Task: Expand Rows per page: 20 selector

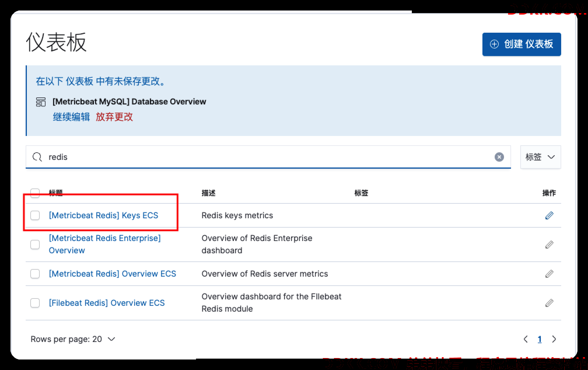Action: pos(73,339)
